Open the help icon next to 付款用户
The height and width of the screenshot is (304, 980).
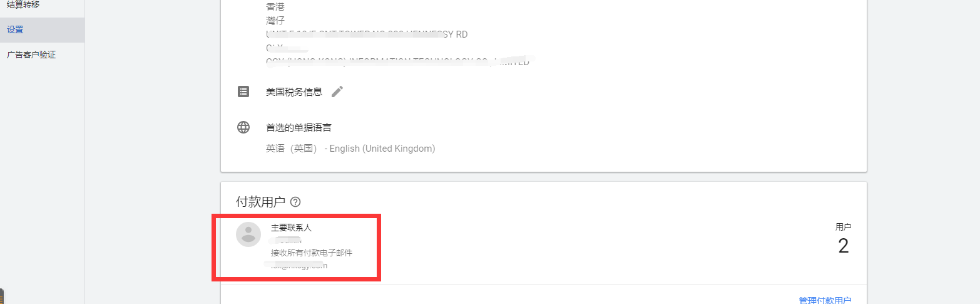click(296, 202)
